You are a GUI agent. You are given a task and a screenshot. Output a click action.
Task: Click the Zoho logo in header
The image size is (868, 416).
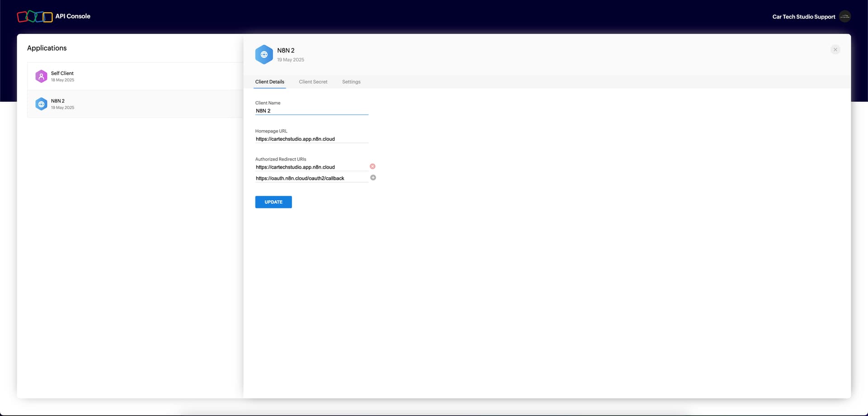pyautogui.click(x=35, y=17)
